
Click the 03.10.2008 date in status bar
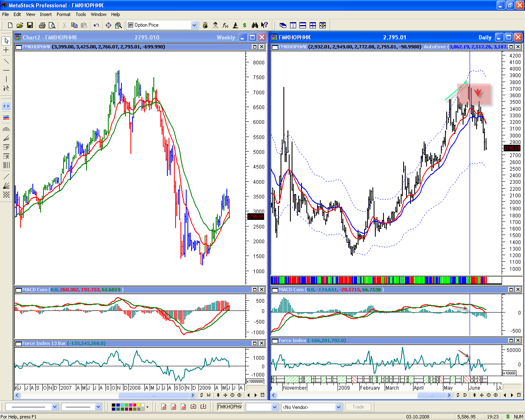[x=418, y=417]
